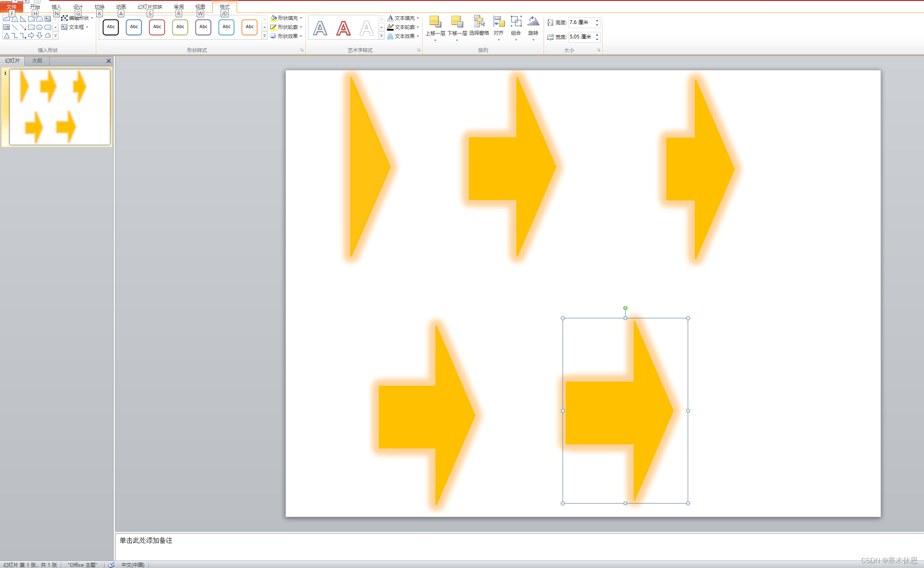Apply the red outlined Abc shape style
This screenshot has width=924, height=568.
coord(157,27)
